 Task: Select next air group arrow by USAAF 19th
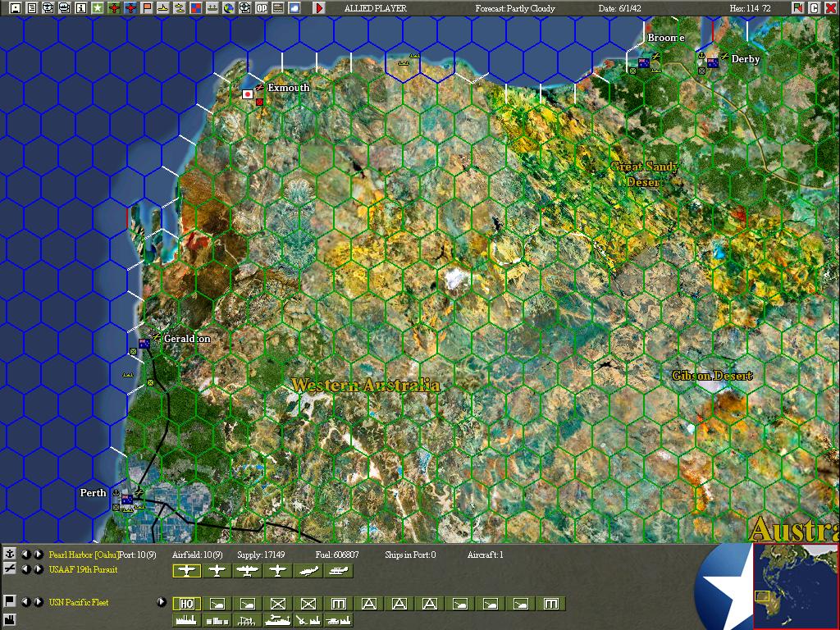38,569
